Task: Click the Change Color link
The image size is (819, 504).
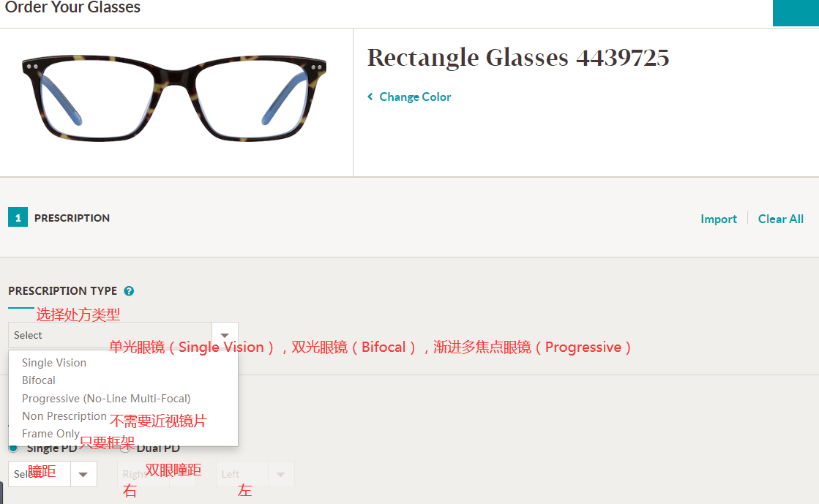Action: click(x=415, y=97)
